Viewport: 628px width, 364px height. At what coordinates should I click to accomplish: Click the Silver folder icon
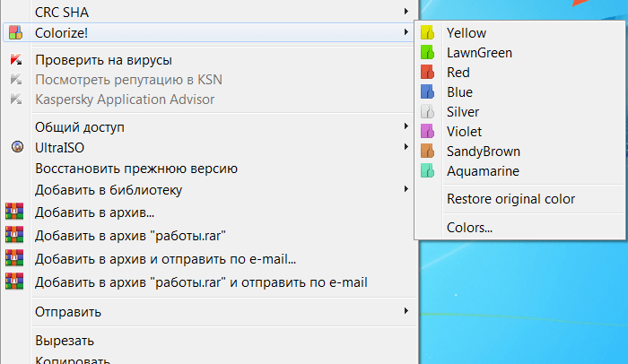[427, 112]
